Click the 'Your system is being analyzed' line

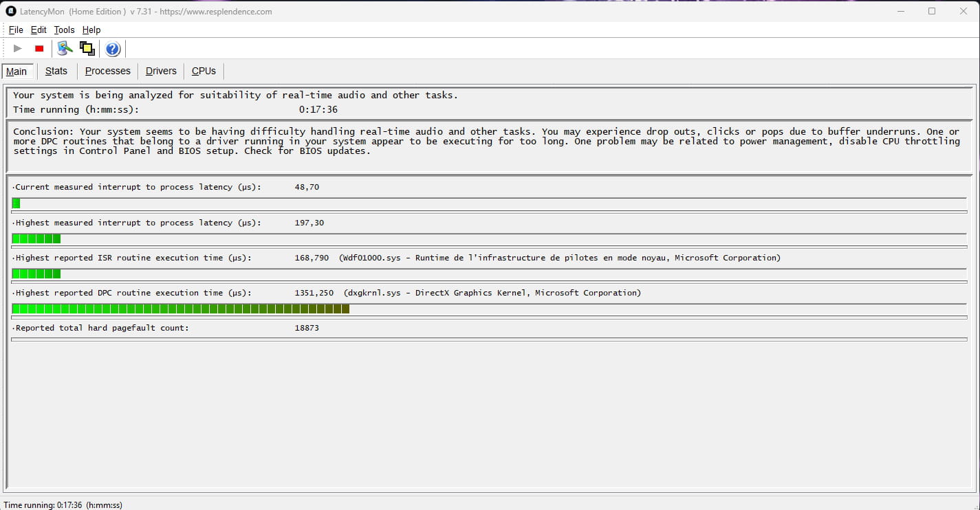click(235, 96)
